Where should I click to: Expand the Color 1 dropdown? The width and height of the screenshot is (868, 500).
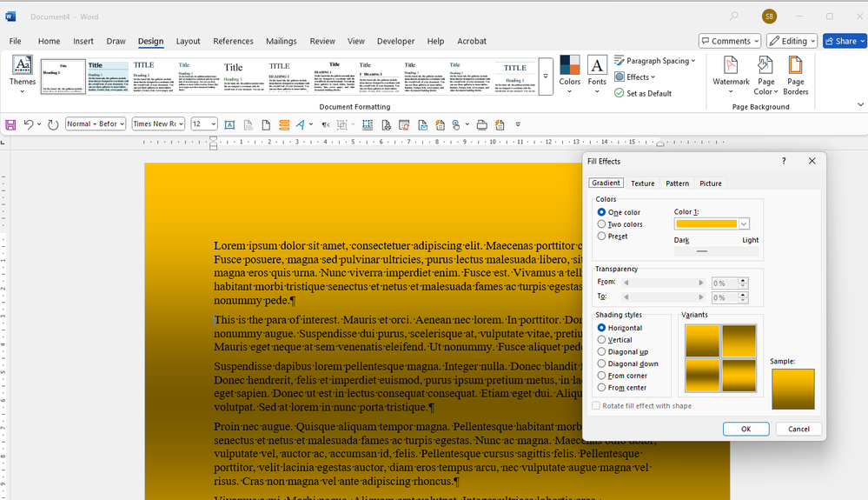coord(744,224)
